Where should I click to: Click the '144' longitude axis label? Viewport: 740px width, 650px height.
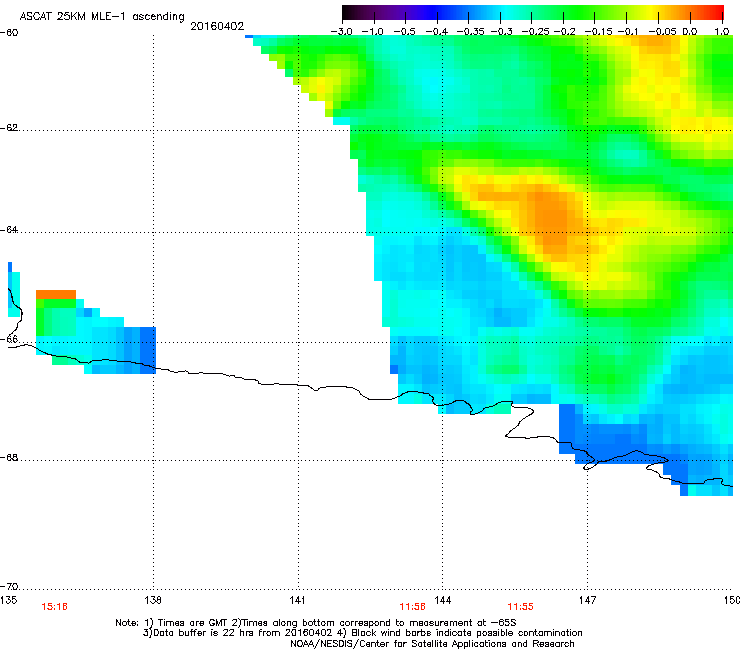pyautogui.click(x=442, y=600)
